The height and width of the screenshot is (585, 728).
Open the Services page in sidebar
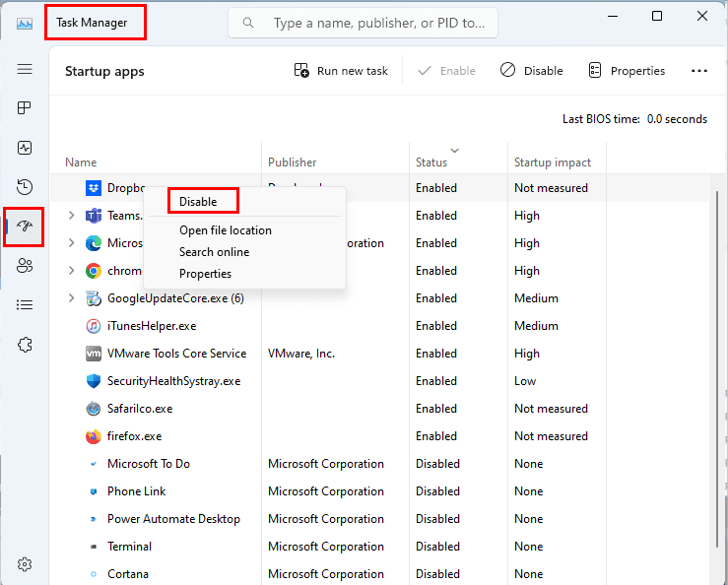point(25,345)
